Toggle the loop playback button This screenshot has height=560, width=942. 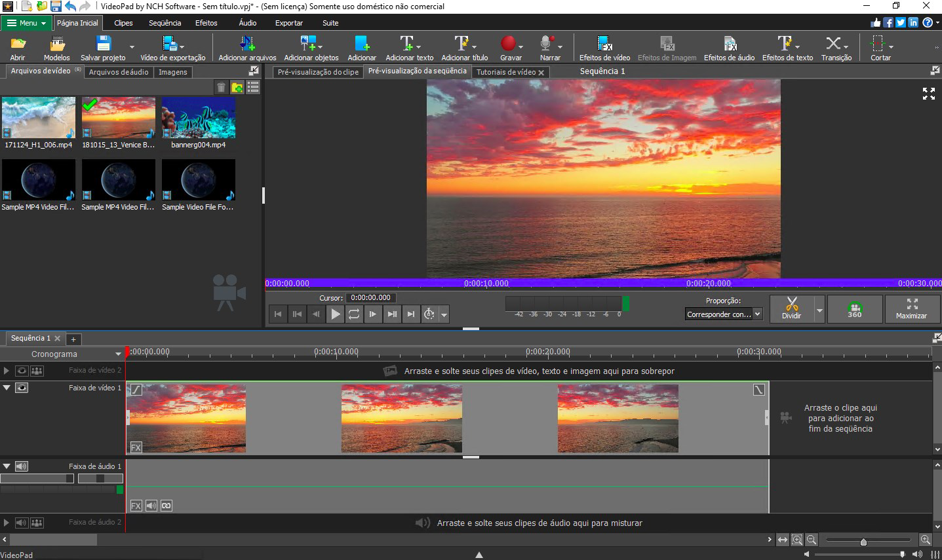354,314
